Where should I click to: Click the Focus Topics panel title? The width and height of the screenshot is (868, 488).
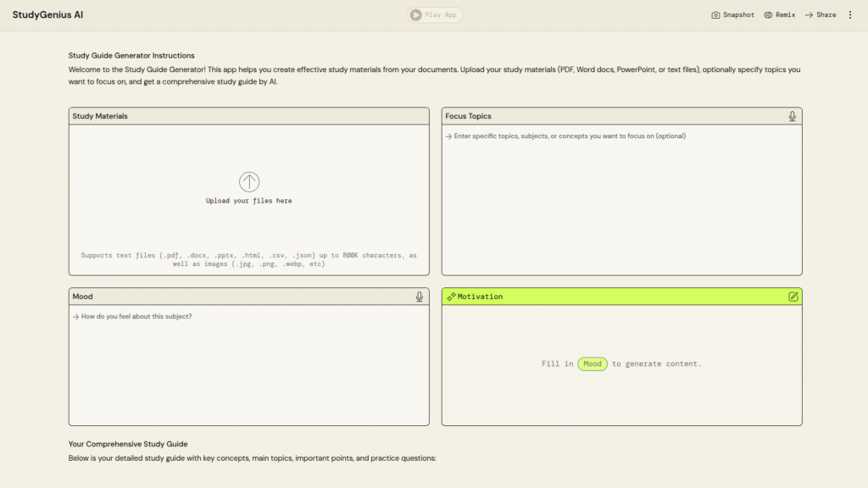coord(468,116)
